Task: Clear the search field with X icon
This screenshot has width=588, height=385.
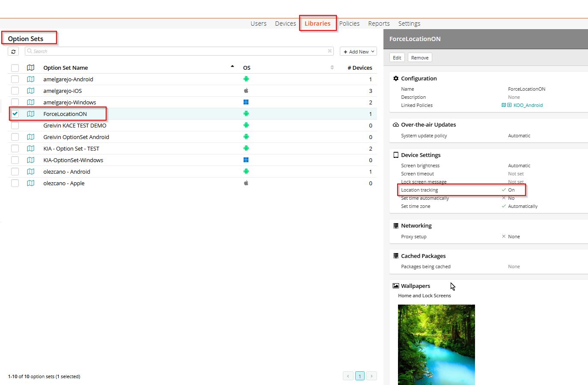Action: pyautogui.click(x=330, y=51)
